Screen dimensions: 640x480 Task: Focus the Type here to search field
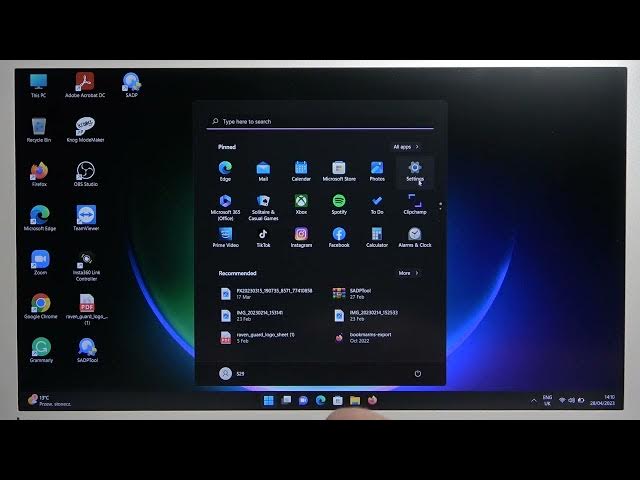[x=320, y=122]
